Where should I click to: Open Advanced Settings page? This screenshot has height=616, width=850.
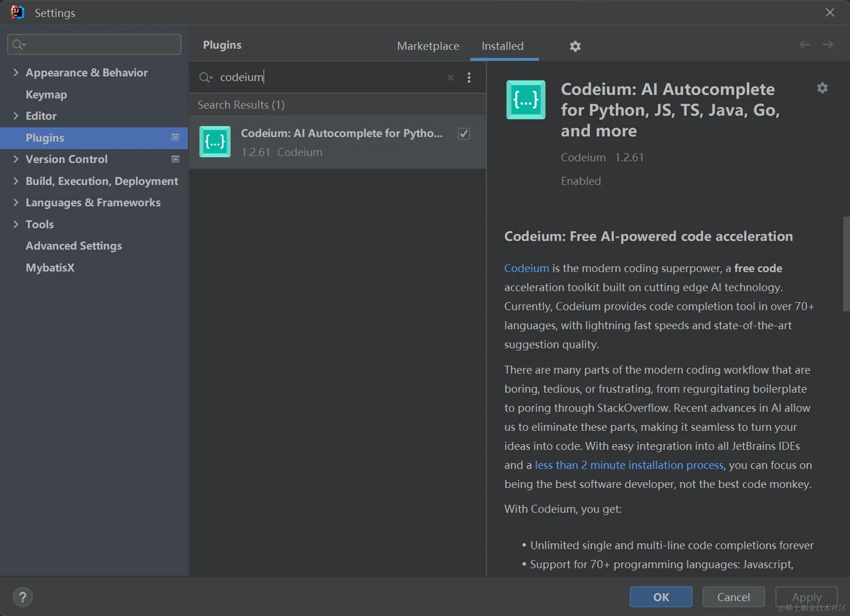pyautogui.click(x=74, y=246)
